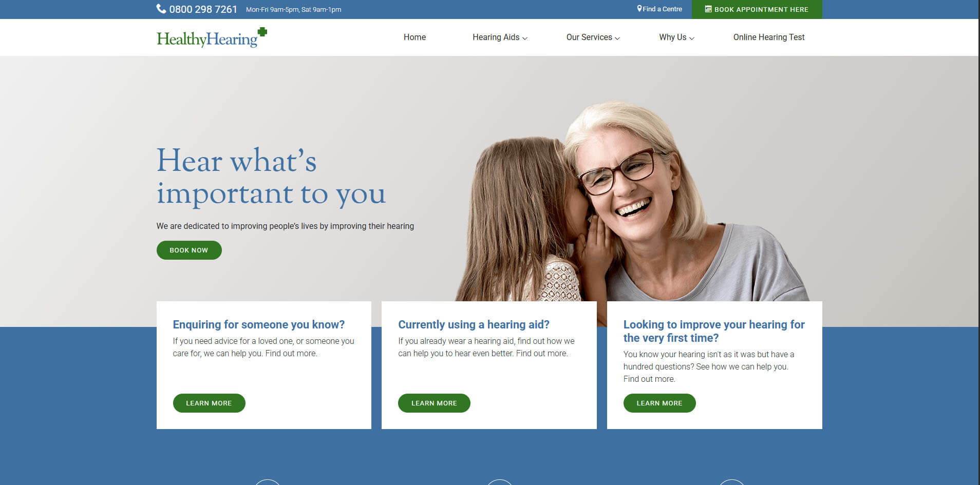Call the 0800 298 7261 number link

[x=203, y=9]
